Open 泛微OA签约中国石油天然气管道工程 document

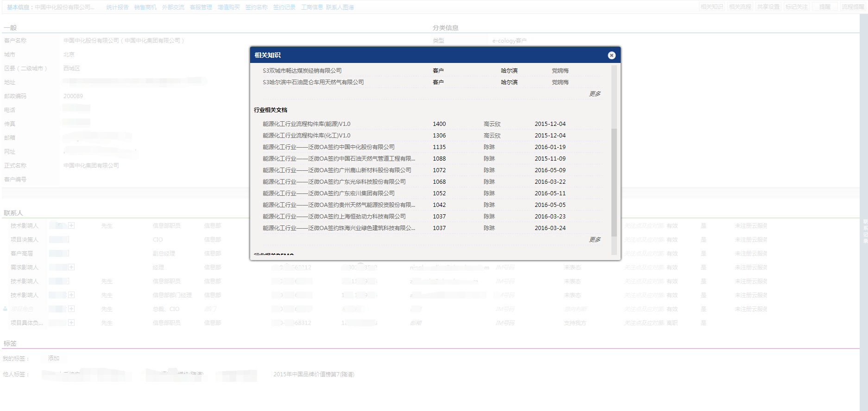339,159
